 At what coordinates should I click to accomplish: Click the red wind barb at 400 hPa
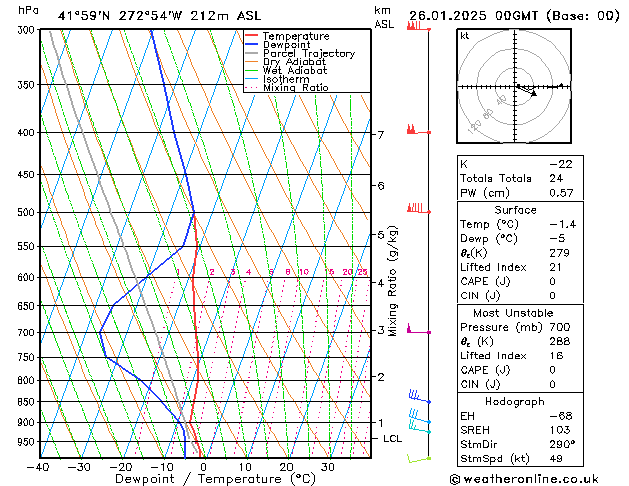[x=418, y=130]
